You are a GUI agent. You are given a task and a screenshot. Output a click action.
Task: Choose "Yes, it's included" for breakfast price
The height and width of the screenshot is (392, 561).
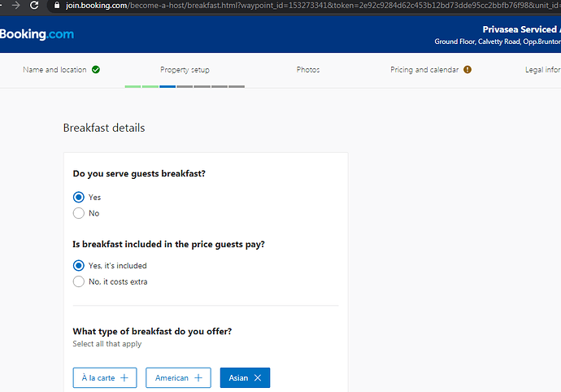(x=79, y=266)
